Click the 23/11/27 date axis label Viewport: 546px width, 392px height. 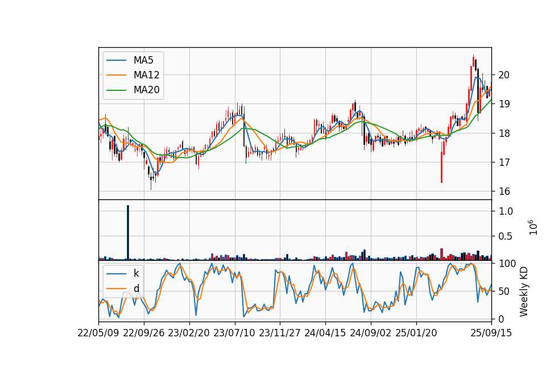click(x=280, y=333)
